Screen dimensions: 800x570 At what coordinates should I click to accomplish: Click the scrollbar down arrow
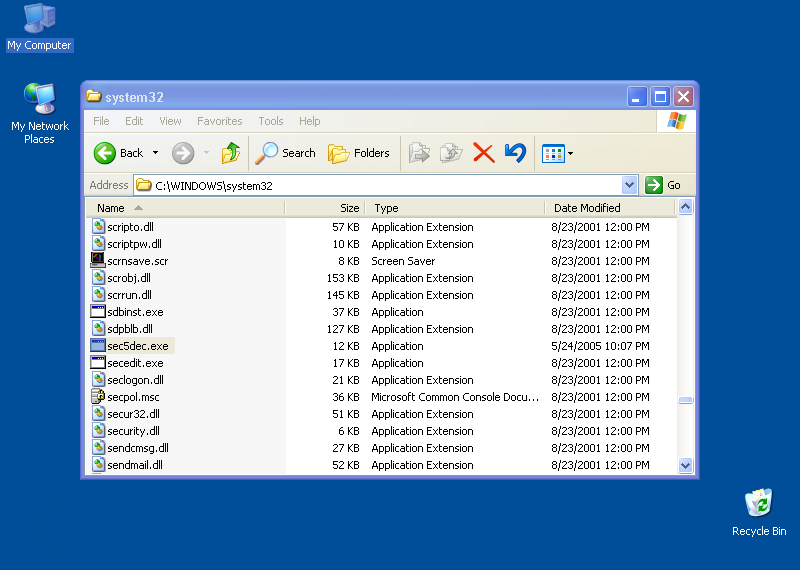click(x=685, y=465)
